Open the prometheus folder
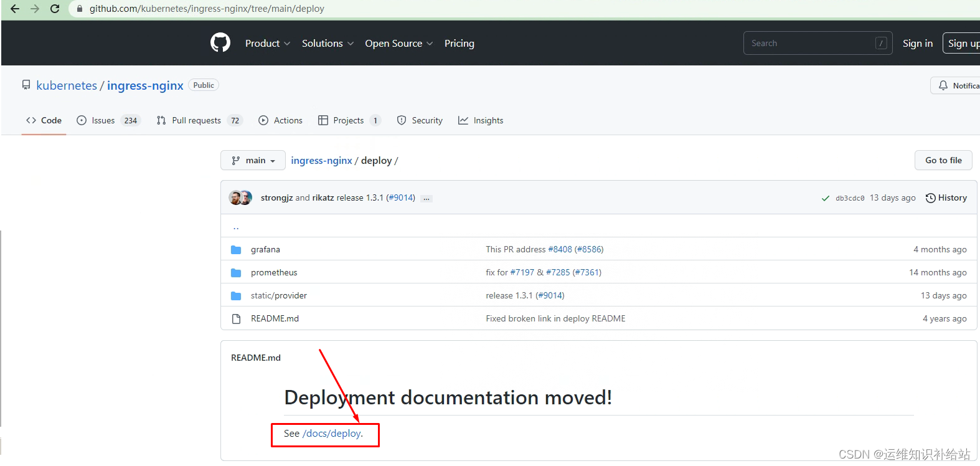 pyautogui.click(x=274, y=272)
